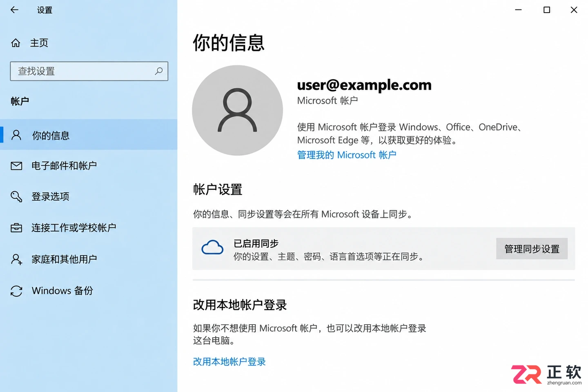Click the Microsoft 帐户 label under email
Viewport: 588px width, 392px height.
pyautogui.click(x=327, y=100)
